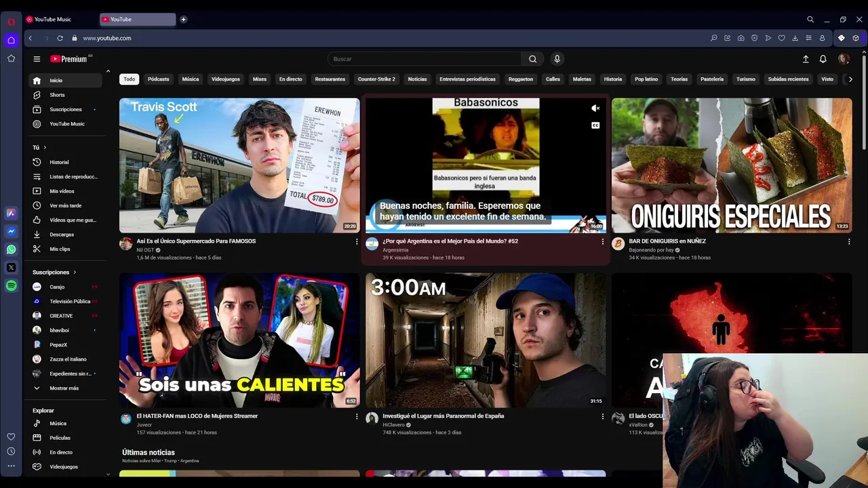Toggle captions on the preview video
The image size is (868, 488).
[x=595, y=125]
